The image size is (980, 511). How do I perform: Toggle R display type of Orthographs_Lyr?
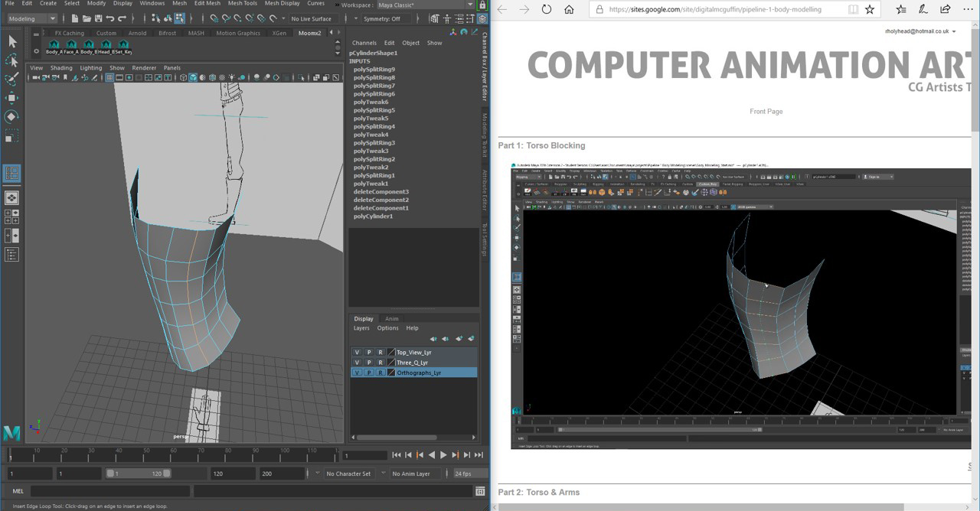[x=381, y=373]
